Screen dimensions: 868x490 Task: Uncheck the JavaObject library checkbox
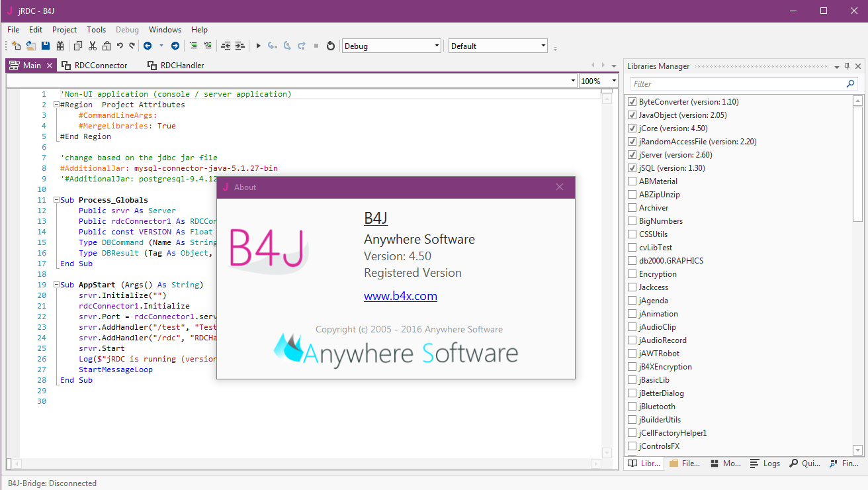tap(632, 115)
